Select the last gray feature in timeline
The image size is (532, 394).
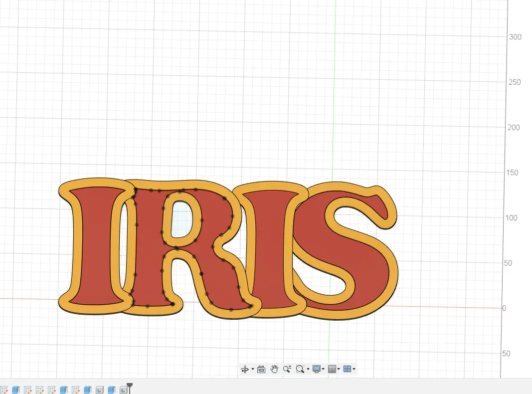[123, 390]
